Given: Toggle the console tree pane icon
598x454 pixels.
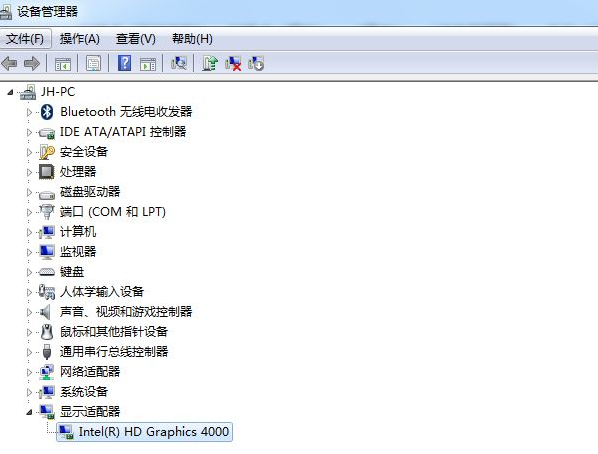Looking at the screenshot, I should [63, 64].
